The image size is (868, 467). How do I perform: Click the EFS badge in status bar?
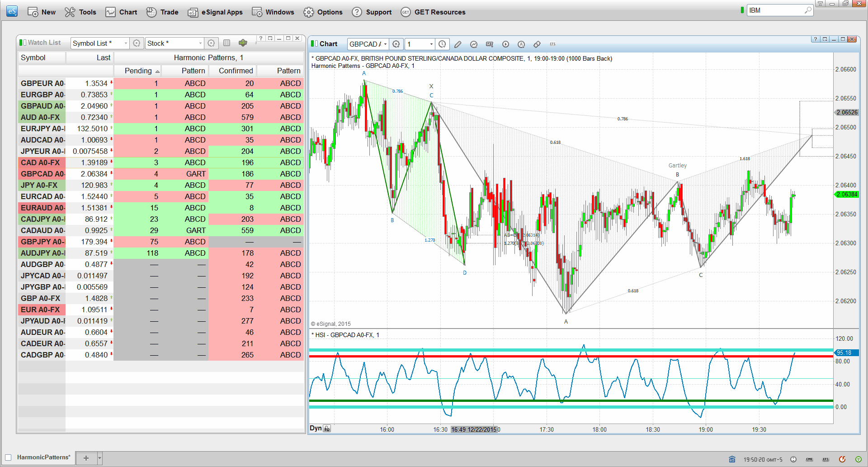click(x=826, y=459)
